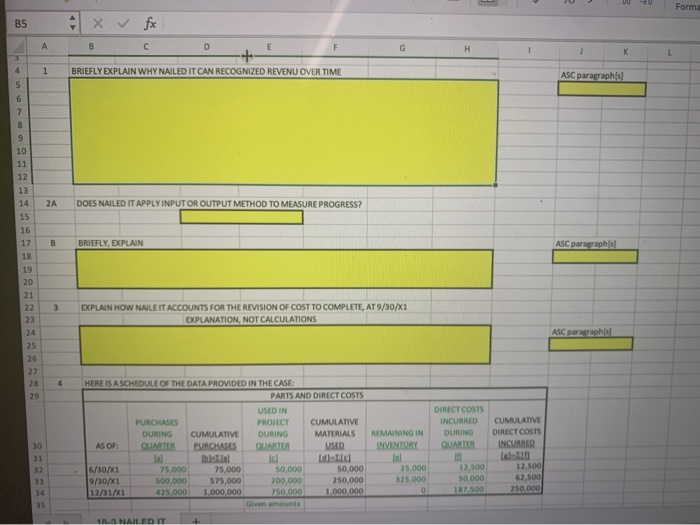Open the Name Box dropdown arrows
The image size is (700, 525).
click(73, 23)
